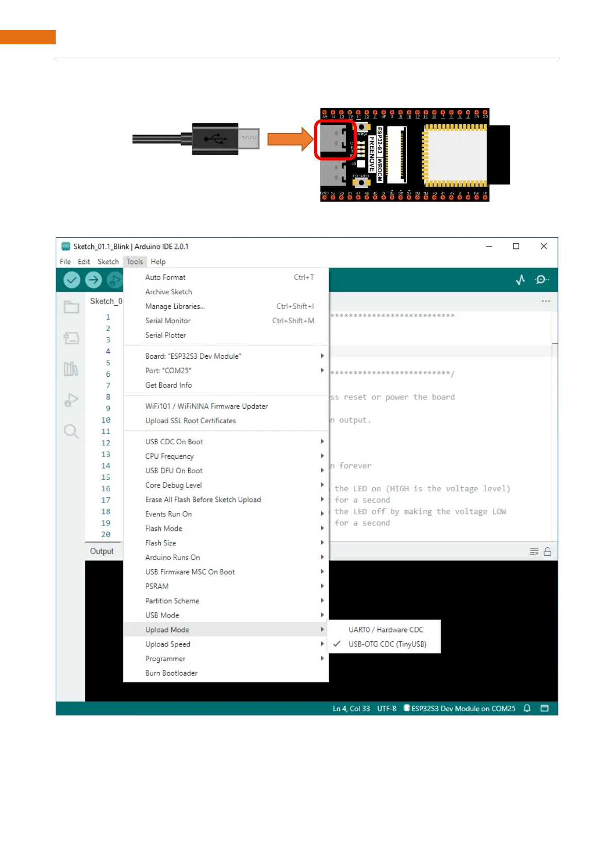Choose Serial Monitor menu entry

coord(226,321)
